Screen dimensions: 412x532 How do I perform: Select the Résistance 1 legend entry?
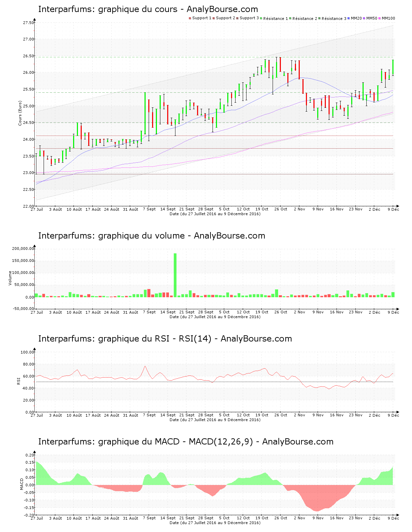tap(274, 18)
